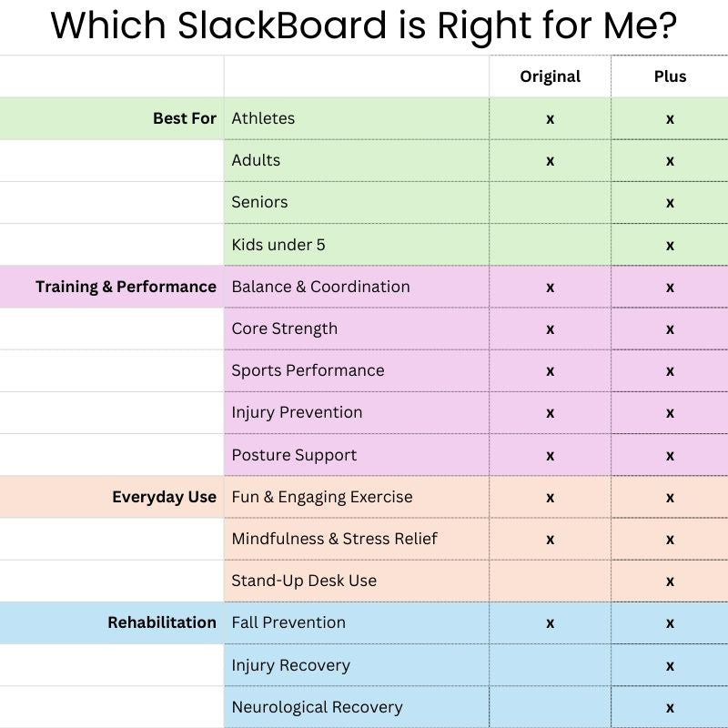The height and width of the screenshot is (728, 728).
Task: Select the Best For category label
Action: [185, 118]
